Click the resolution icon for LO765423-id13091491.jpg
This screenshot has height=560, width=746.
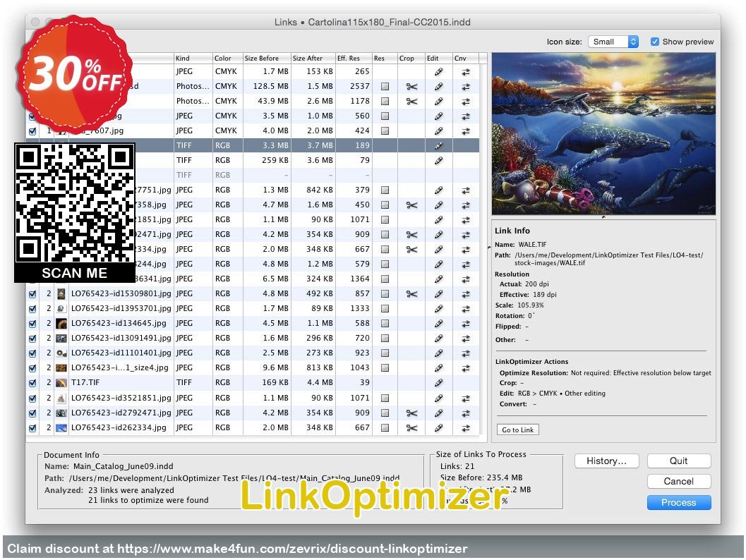(x=385, y=338)
